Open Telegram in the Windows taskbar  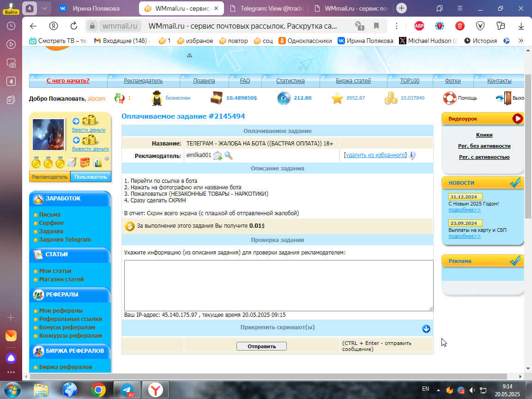tap(127, 390)
